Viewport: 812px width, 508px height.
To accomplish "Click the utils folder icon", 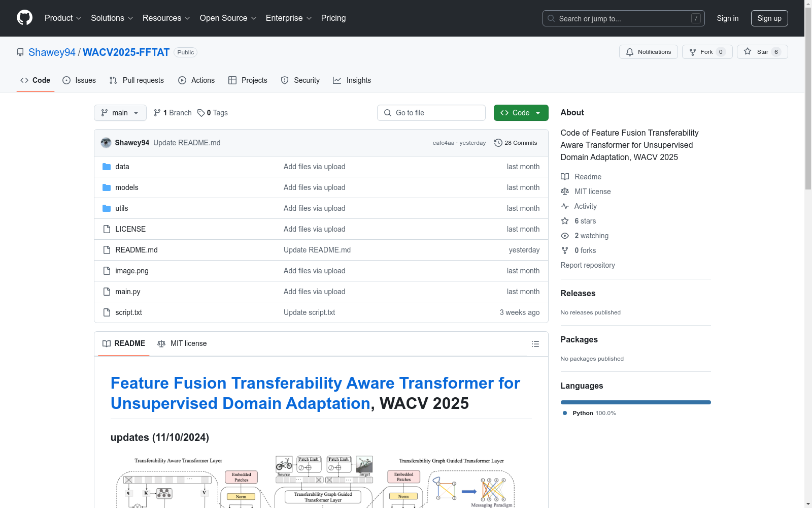I will [x=107, y=208].
